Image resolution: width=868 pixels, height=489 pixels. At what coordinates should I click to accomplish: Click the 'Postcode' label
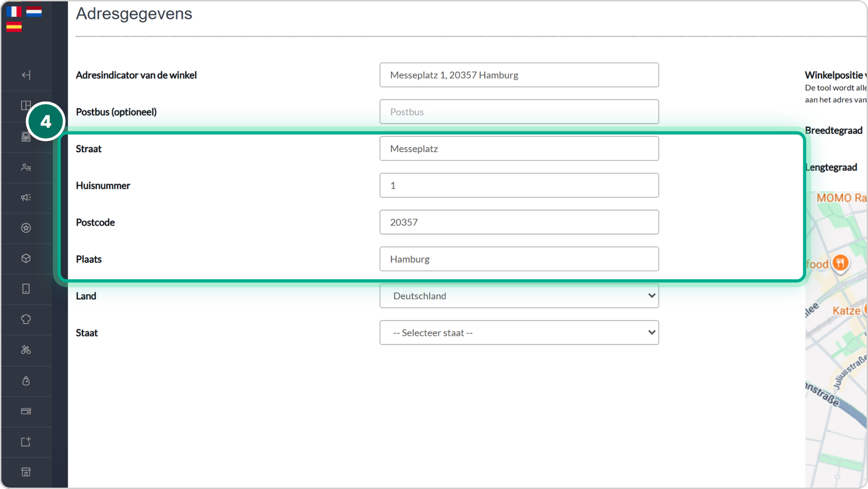(95, 222)
